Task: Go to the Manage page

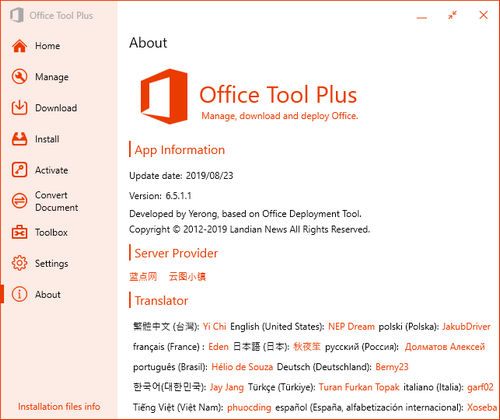Action: [52, 77]
